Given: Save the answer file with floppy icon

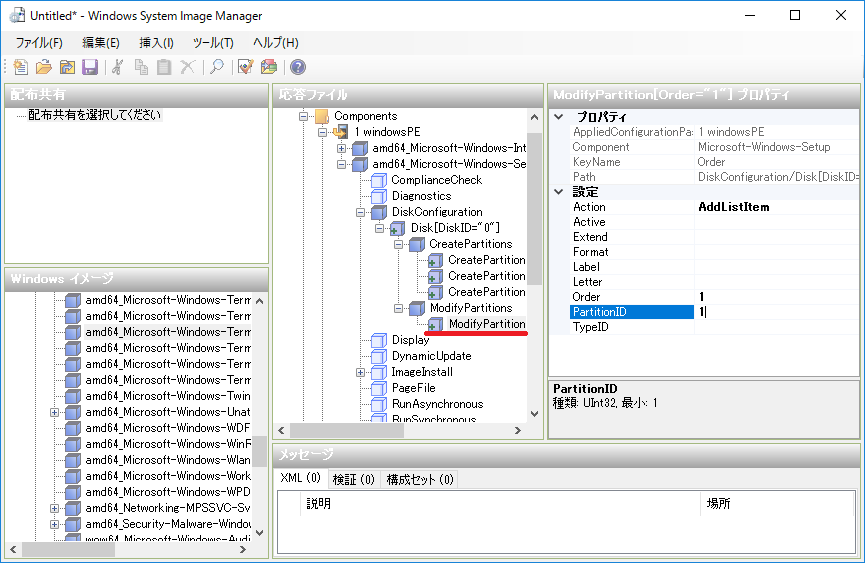Looking at the screenshot, I should click(x=90, y=67).
